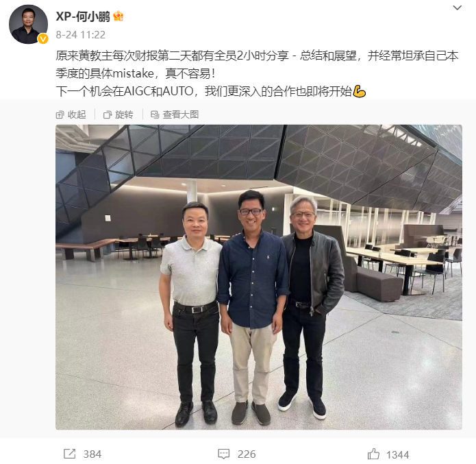Click the 收起 collapse icon
The width and height of the screenshot is (476, 464).
pos(60,115)
